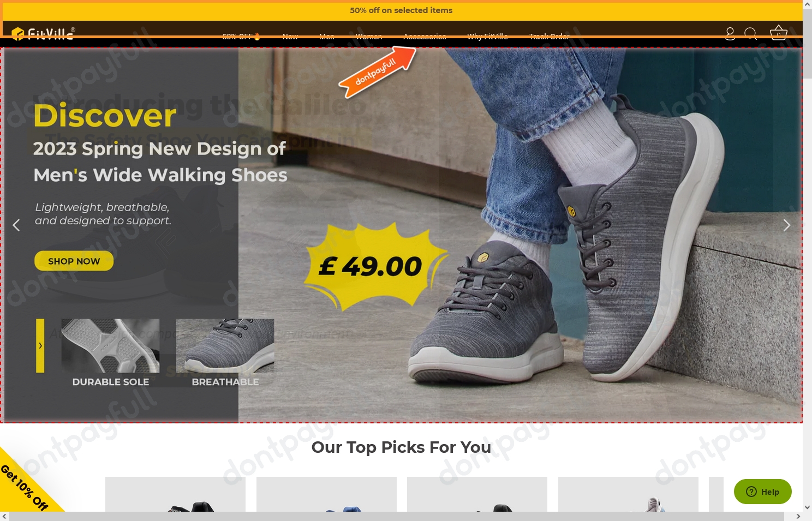Open the user account icon
This screenshot has height=521, width=812.
tap(730, 34)
